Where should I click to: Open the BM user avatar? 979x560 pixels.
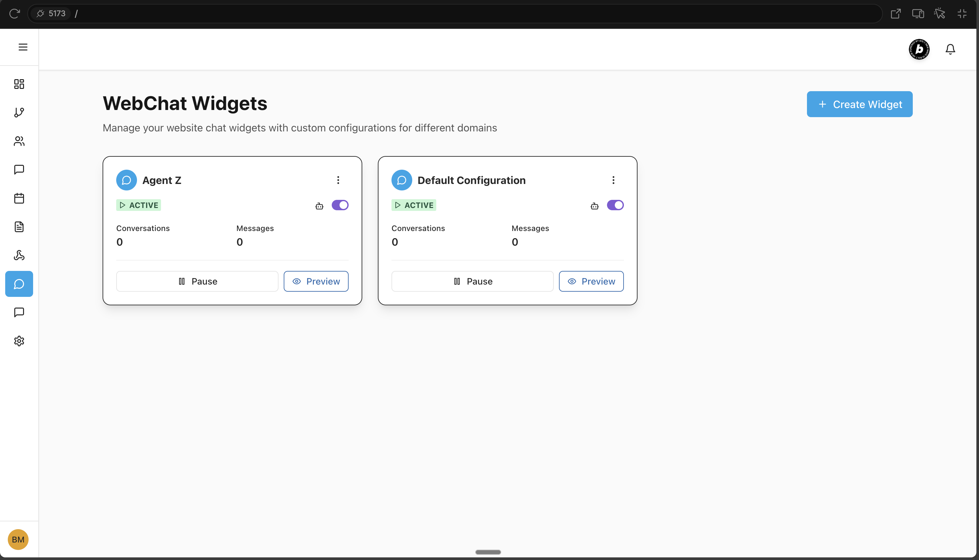[x=18, y=539]
